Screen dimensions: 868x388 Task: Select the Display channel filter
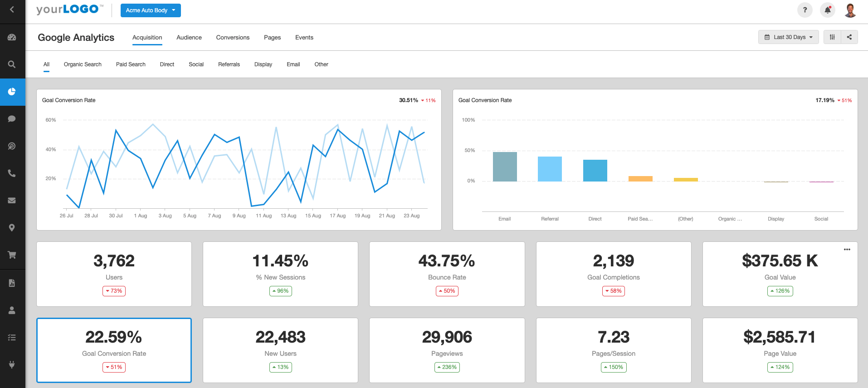tap(263, 64)
